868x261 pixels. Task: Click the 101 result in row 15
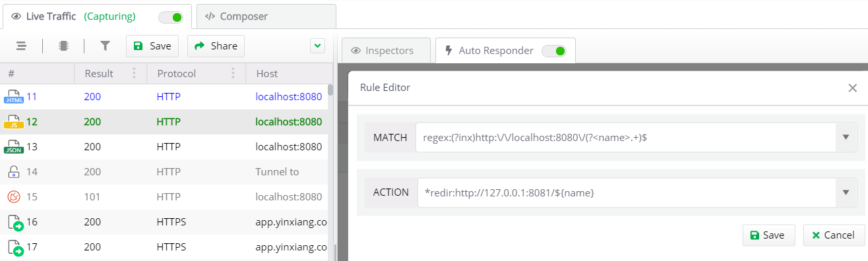pos(93,197)
